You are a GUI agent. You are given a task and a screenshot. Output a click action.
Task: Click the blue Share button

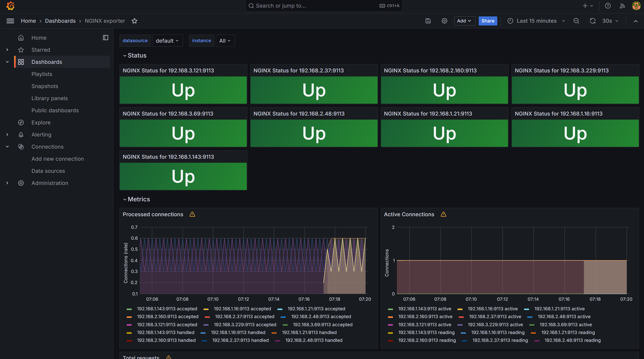pyautogui.click(x=487, y=21)
